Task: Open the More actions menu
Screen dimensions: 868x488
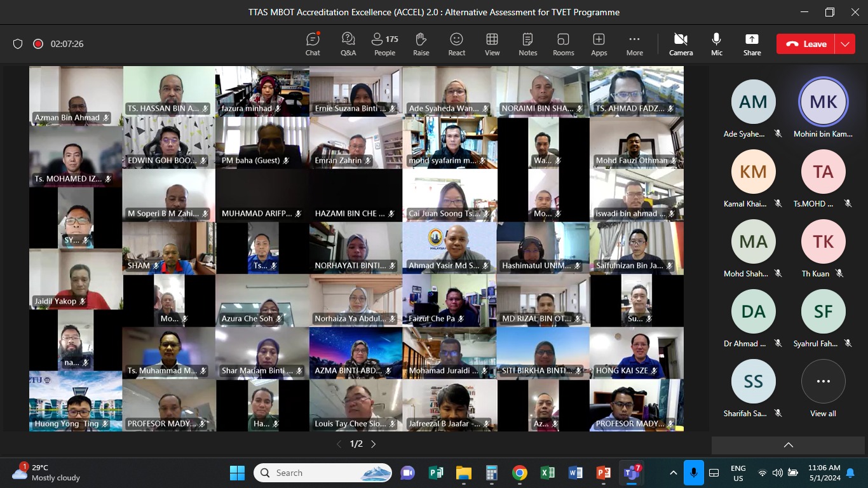Action: pos(634,44)
